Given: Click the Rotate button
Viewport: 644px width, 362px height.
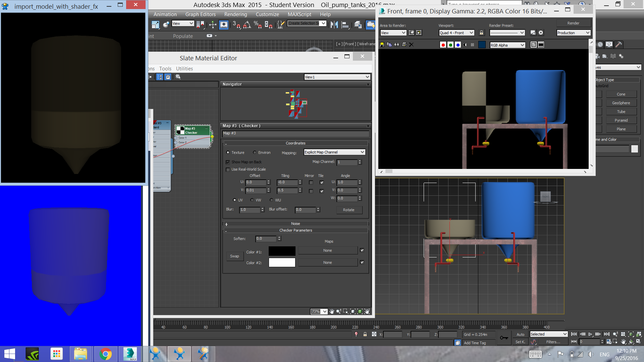Looking at the screenshot, I should coord(349,210).
